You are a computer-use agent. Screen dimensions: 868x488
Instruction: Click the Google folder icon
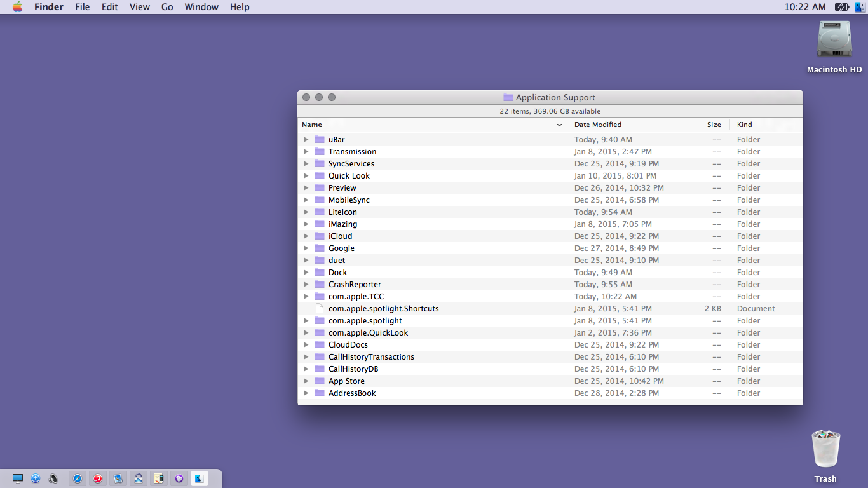click(320, 248)
